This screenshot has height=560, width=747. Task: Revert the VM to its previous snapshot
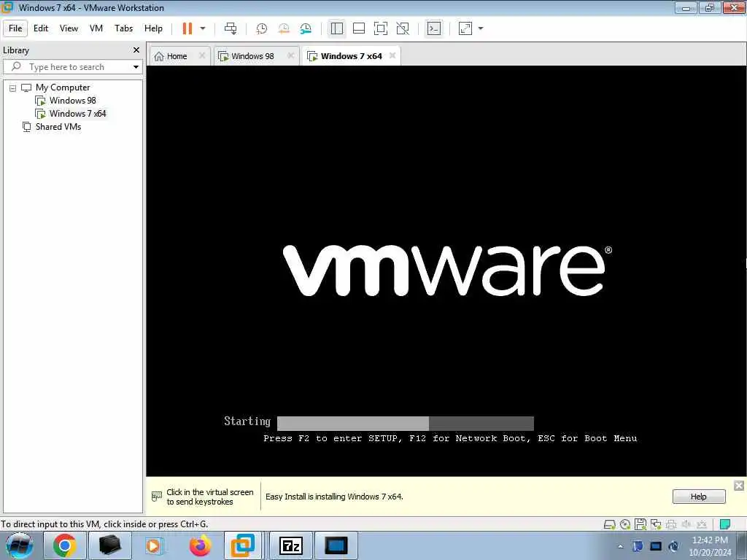pos(284,28)
